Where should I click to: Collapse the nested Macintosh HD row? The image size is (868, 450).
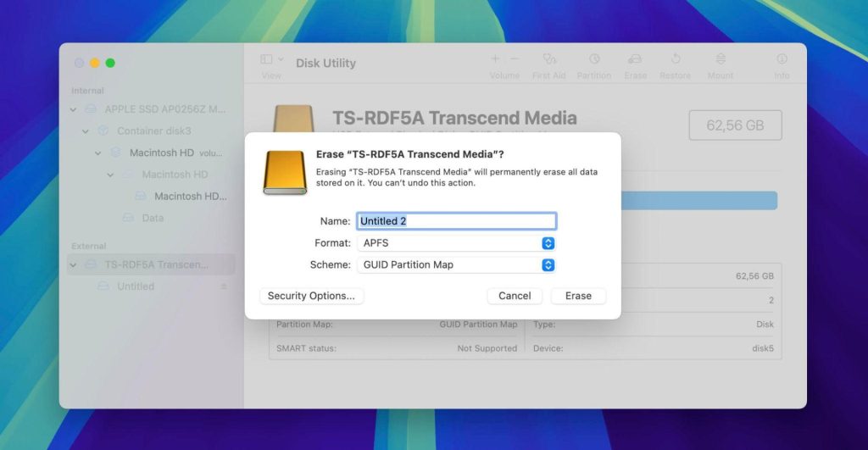pyautogui.click(x=110, y=175)
